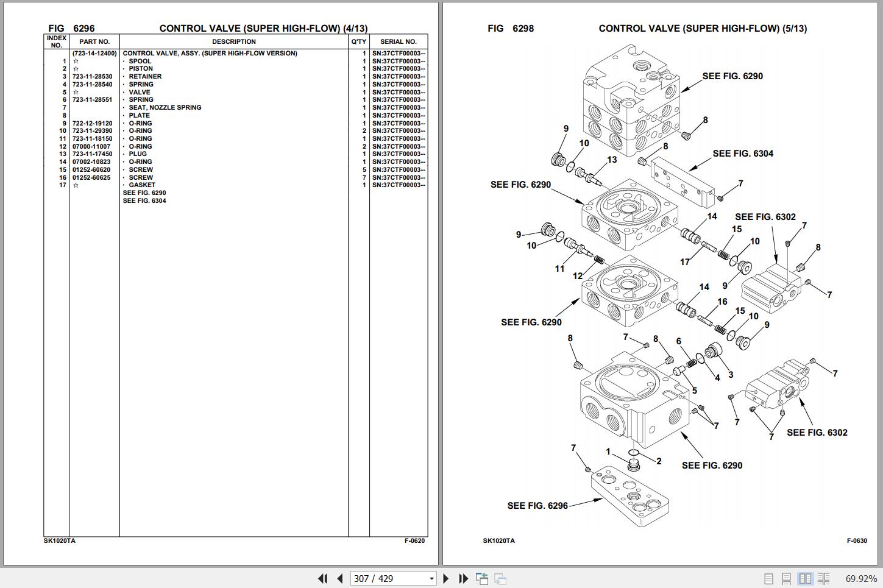Click callout number 12 in diagram
This screenshot has width=883, height=588.
click(578, 276)
